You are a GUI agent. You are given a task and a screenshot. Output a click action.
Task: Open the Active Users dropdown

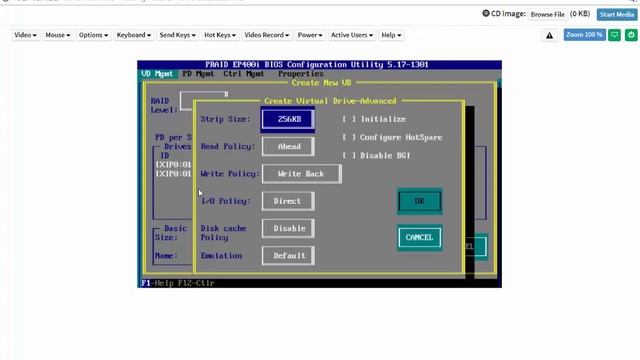coord(351,35)
